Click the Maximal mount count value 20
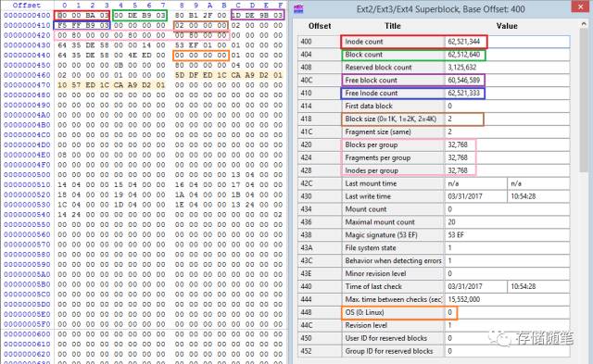 pos(507,222)
